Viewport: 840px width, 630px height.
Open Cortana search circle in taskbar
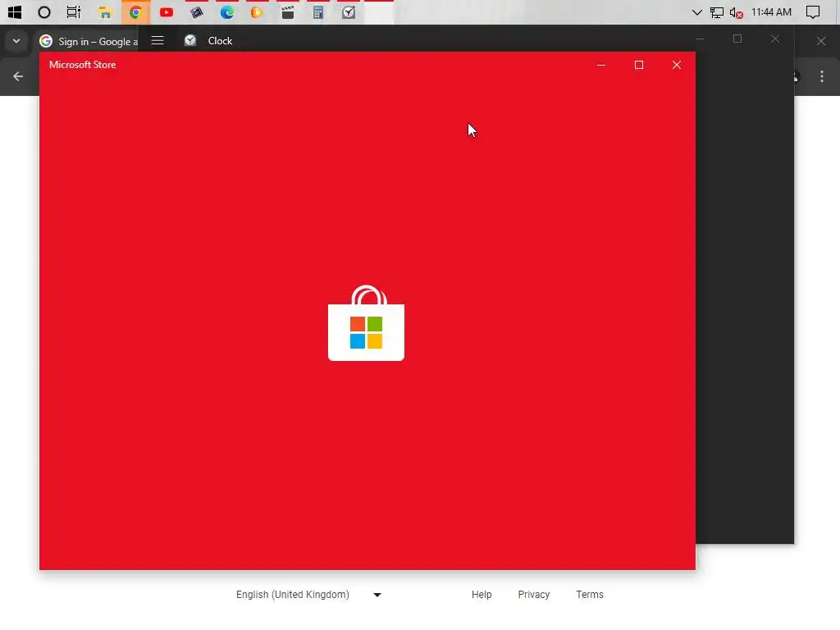pos(44,12)
